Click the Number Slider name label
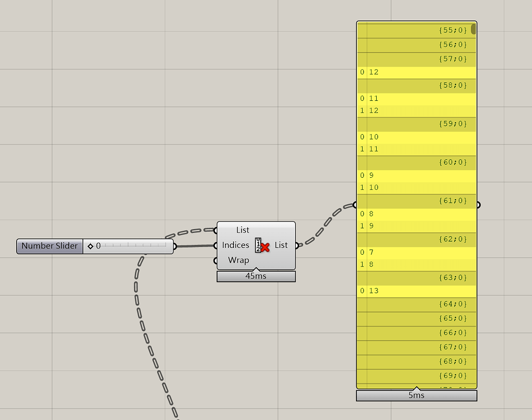 [x=49, y=246]
